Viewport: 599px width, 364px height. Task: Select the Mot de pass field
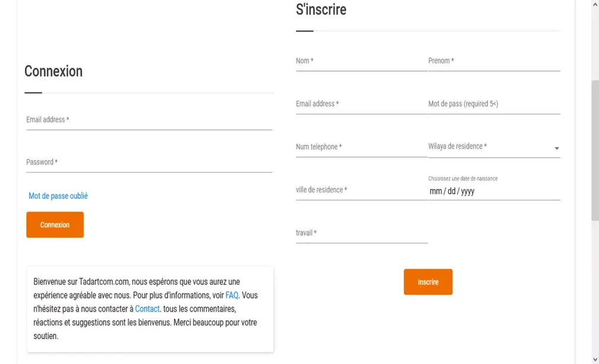pos(493,104)
